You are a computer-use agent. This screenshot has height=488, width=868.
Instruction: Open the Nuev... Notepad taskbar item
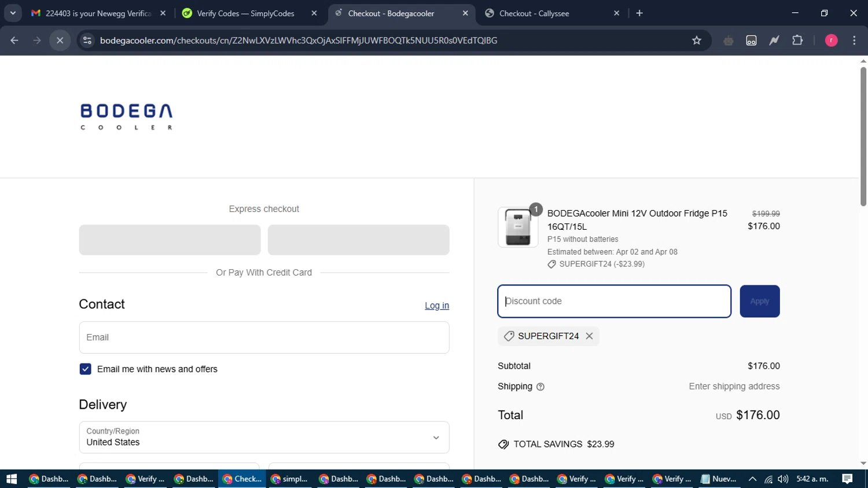click(718, 479)
